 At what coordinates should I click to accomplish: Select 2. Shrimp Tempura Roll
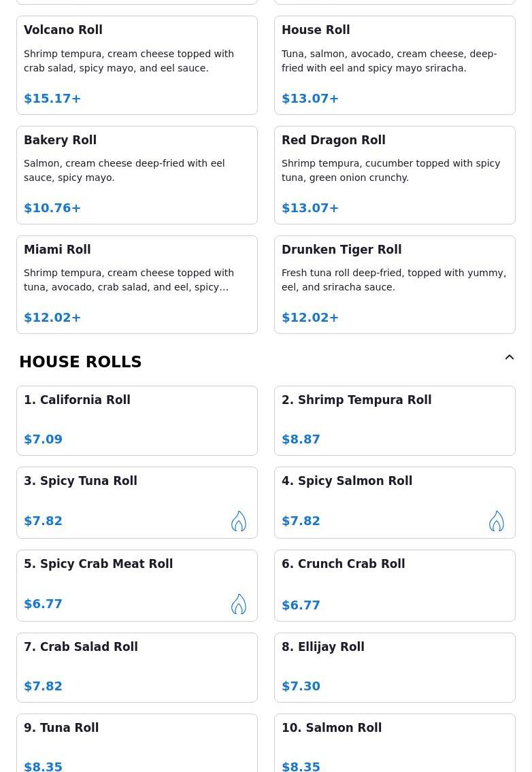tap(395, 420)
